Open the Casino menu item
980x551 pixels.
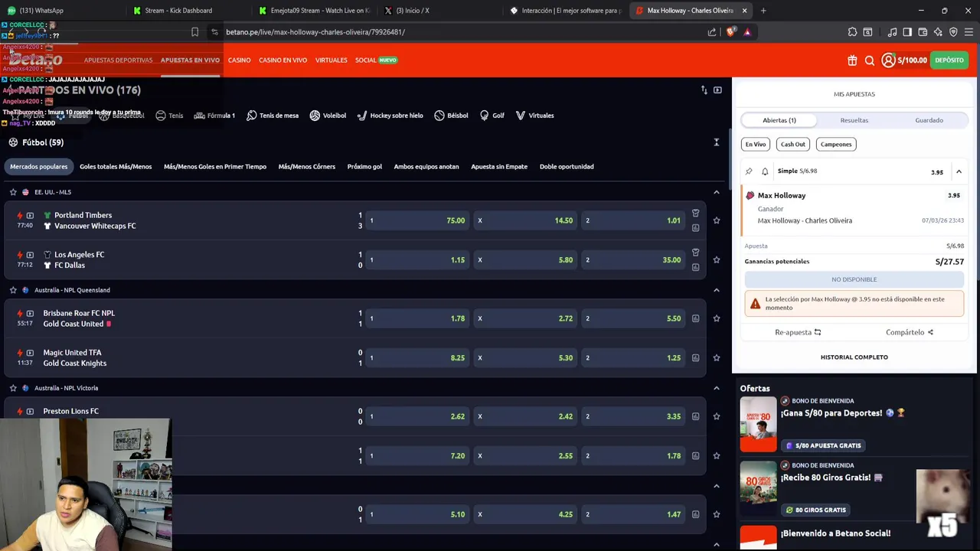point(239,60)
